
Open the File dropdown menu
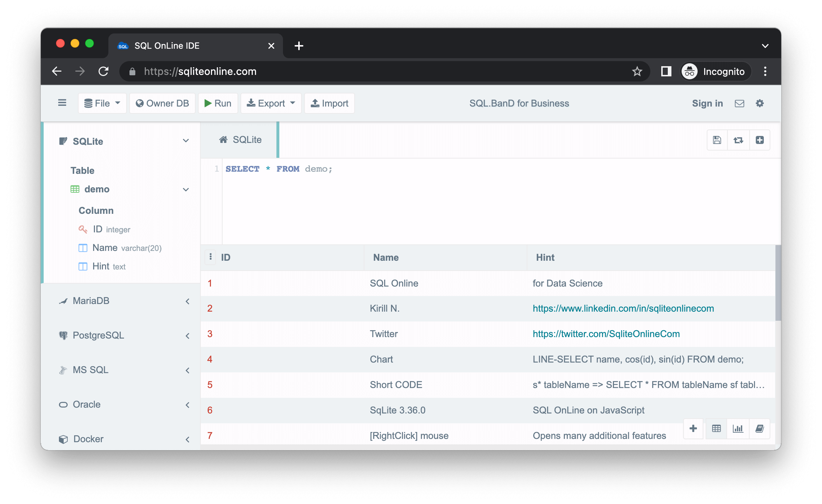point(102,103)
